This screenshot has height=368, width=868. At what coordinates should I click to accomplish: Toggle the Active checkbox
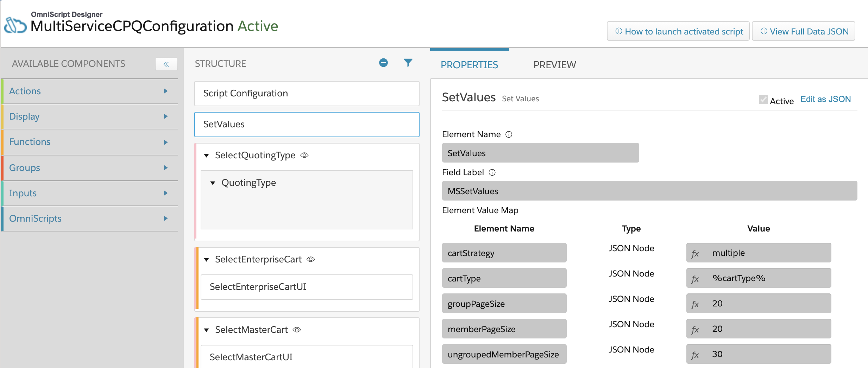click(763, 100)
